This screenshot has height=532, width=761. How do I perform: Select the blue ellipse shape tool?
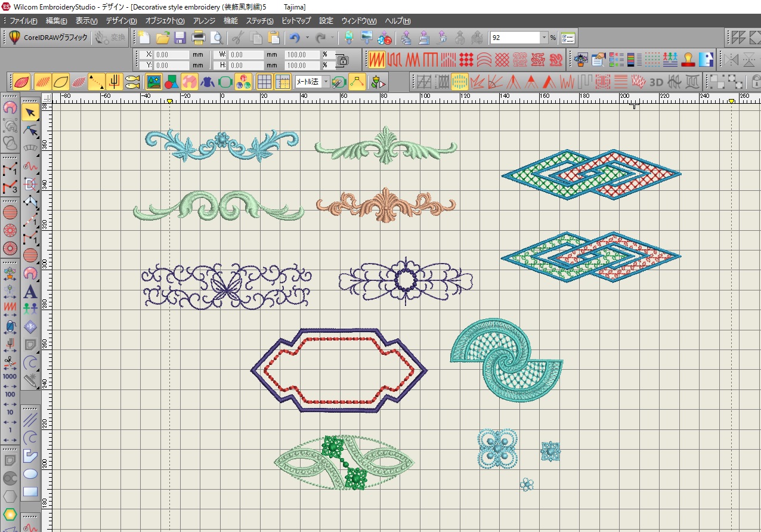tap(30, 474)
